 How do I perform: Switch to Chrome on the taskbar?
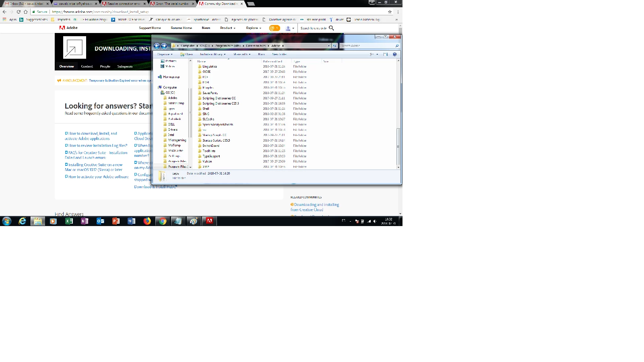pos(163,221)
